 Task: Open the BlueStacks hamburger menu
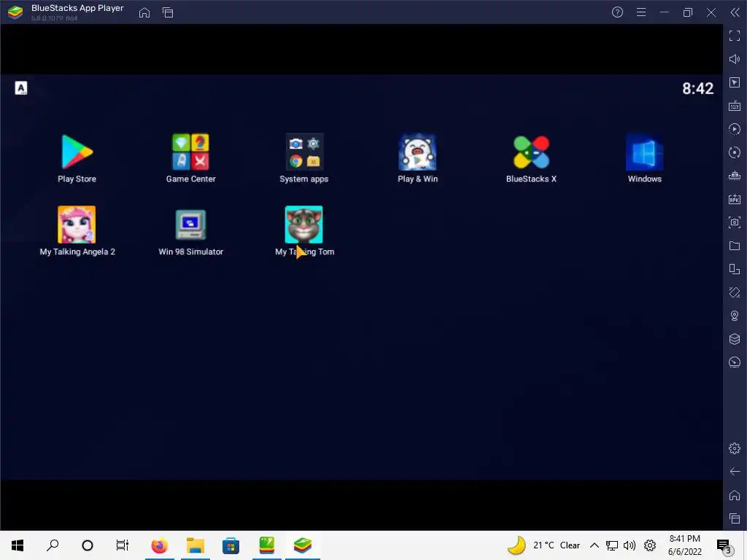(x=641, y=12)
